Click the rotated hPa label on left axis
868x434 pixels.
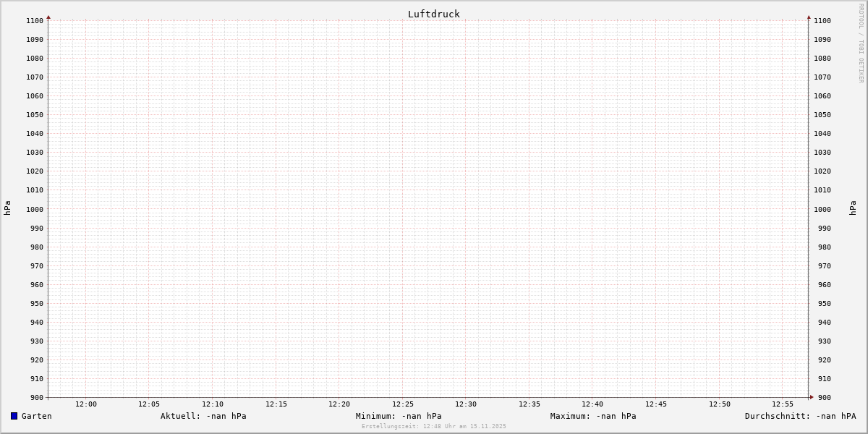point(7,208)
